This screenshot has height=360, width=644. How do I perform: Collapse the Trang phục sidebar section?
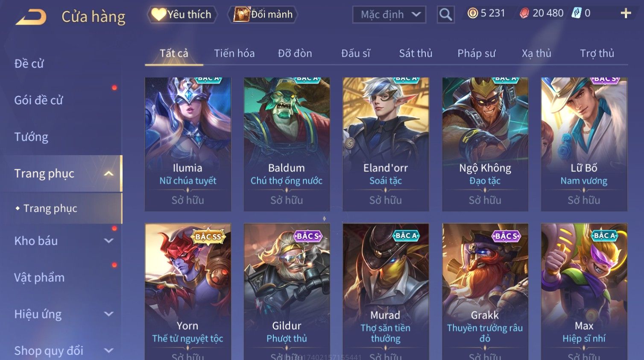pyautogui.click(x=109, y=174)
